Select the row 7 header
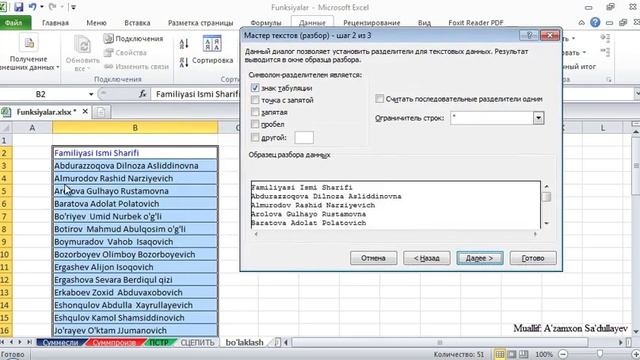Screen dimensions: 640x360 (6, 216)
